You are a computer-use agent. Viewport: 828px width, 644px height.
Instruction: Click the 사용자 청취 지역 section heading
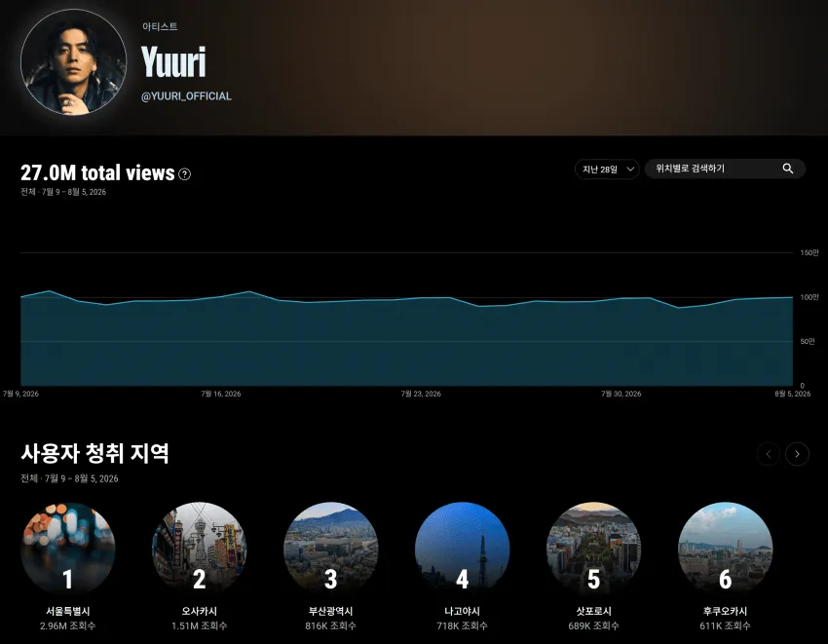tap(95, 453)
